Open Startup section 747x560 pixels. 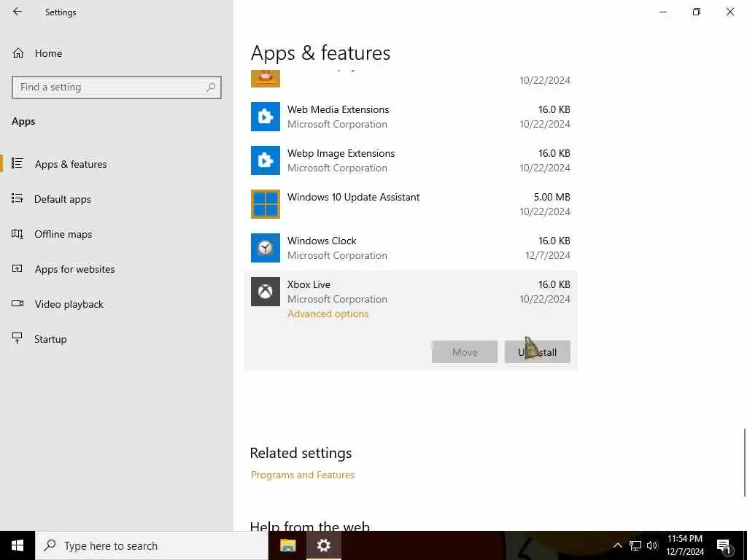(x=50, y=339)
